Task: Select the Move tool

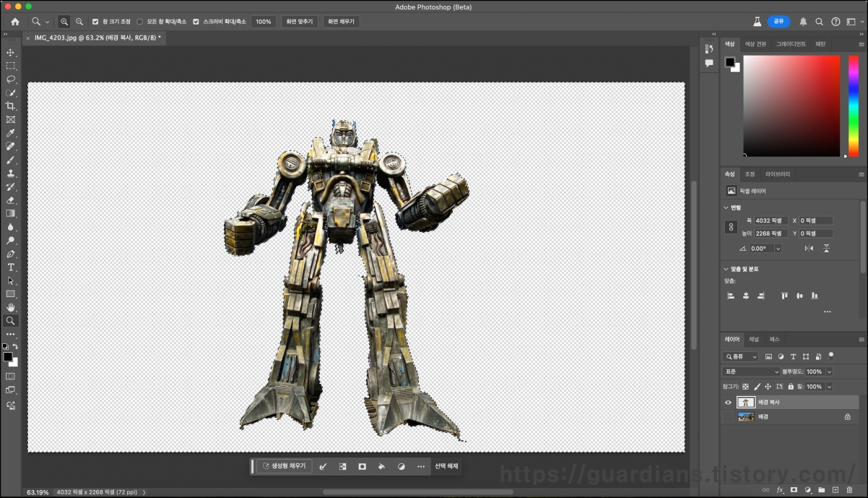Action: point(11,53)
